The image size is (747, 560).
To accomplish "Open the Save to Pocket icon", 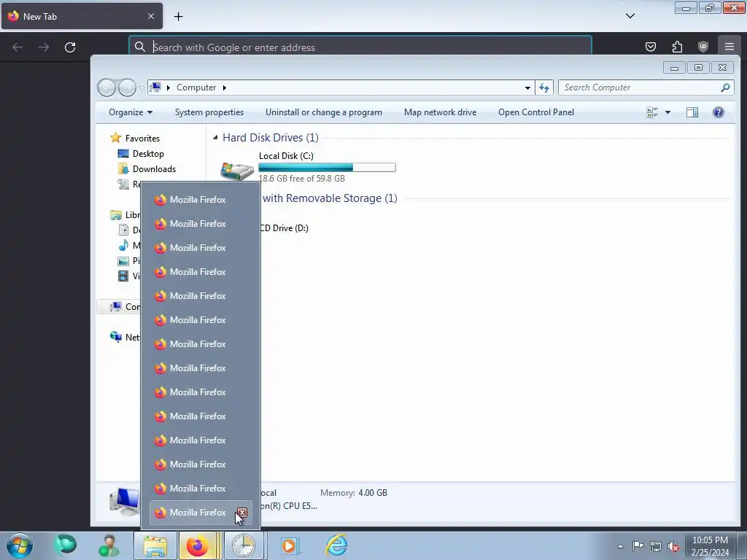I will (650, 47).
